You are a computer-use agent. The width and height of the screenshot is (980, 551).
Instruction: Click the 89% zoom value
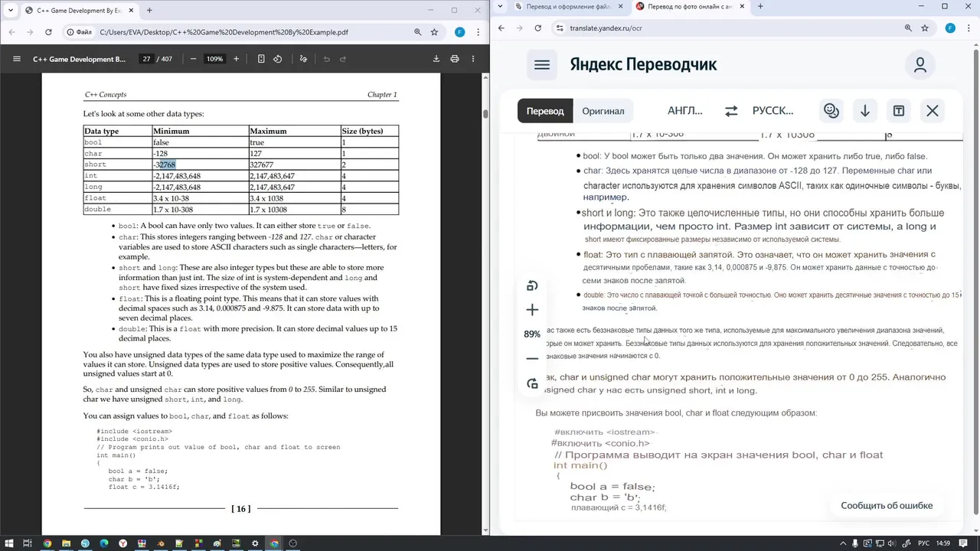[x=532, y=334]
